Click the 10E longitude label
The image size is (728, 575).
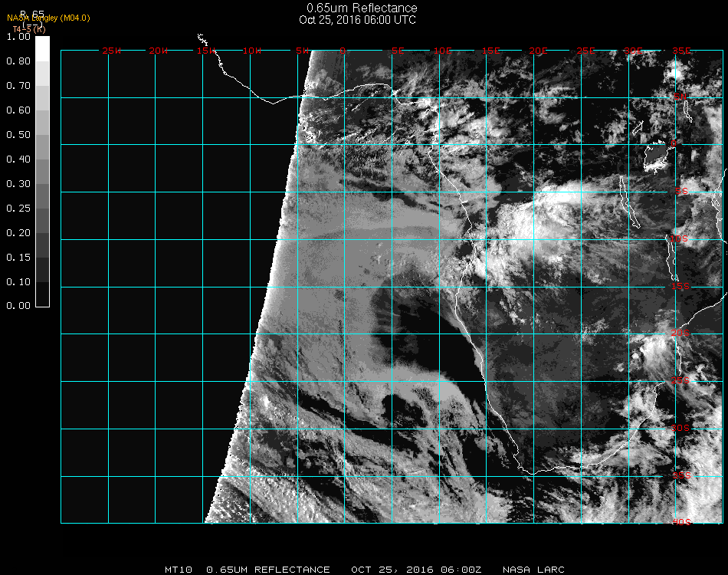tap(444, 51)
